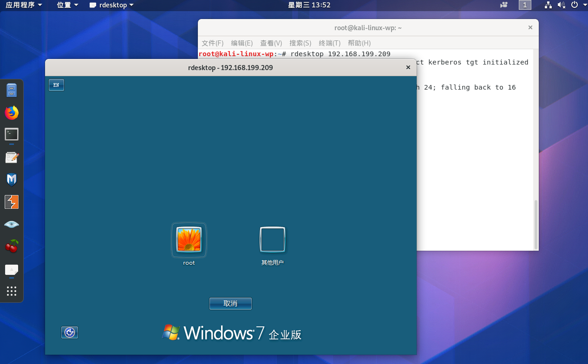Image resolution: width=588 pixels, height=364 pixels.
Task: Launch Burp Suite from the dock
Action: (12, 202)
